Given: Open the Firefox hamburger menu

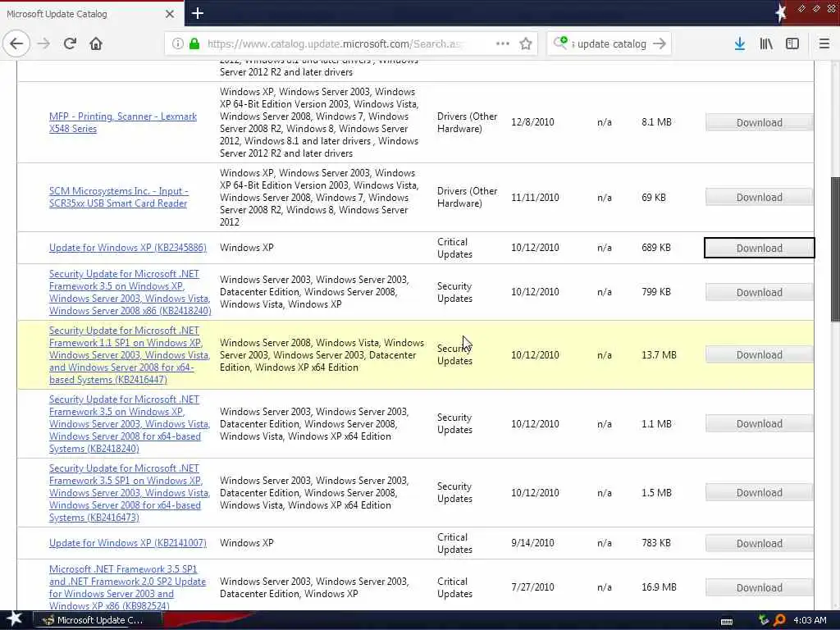Looking at the screenshot, I should [824, 43].
